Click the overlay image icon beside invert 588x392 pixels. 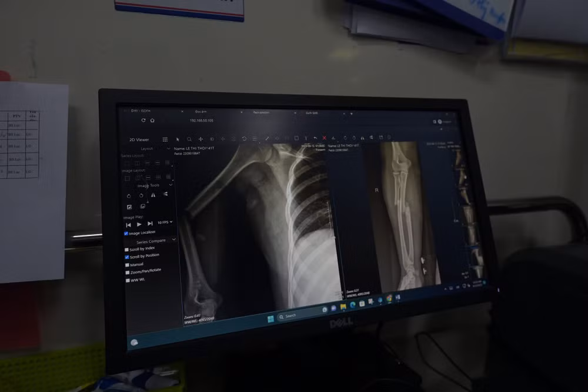(x=142, y=206)
